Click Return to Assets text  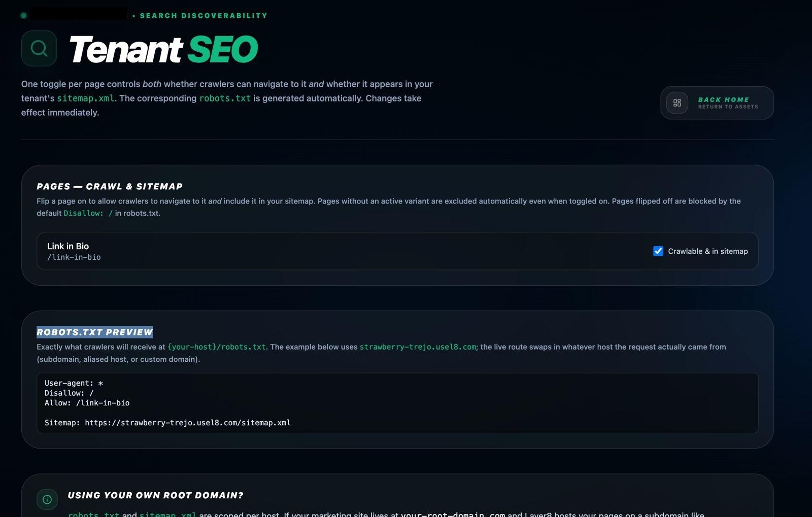728,107
